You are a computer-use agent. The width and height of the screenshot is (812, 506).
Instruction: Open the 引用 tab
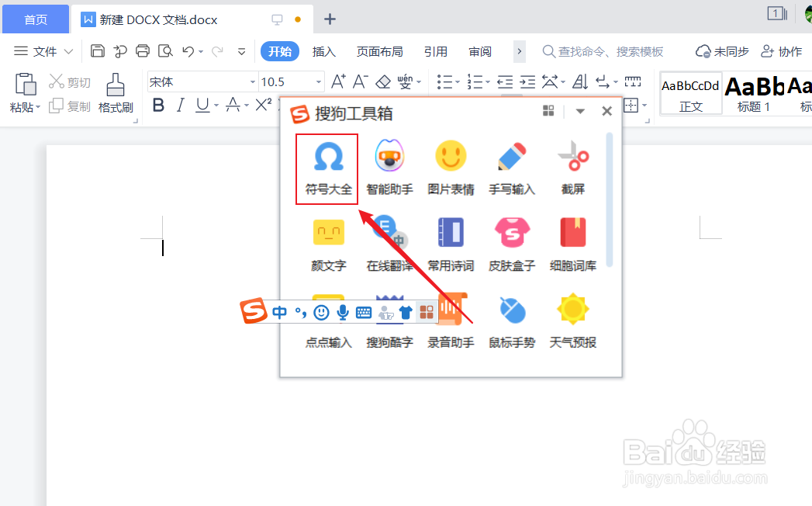(436, 51)
